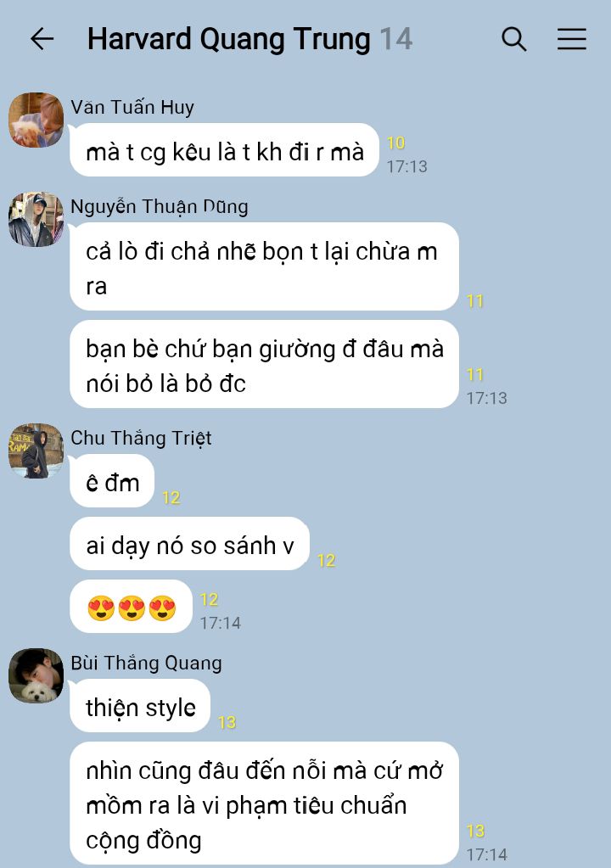Screen dimensions: 611x868
Task: Select message 'ai dạy nó so sánh v'
Action: [189, 544]
